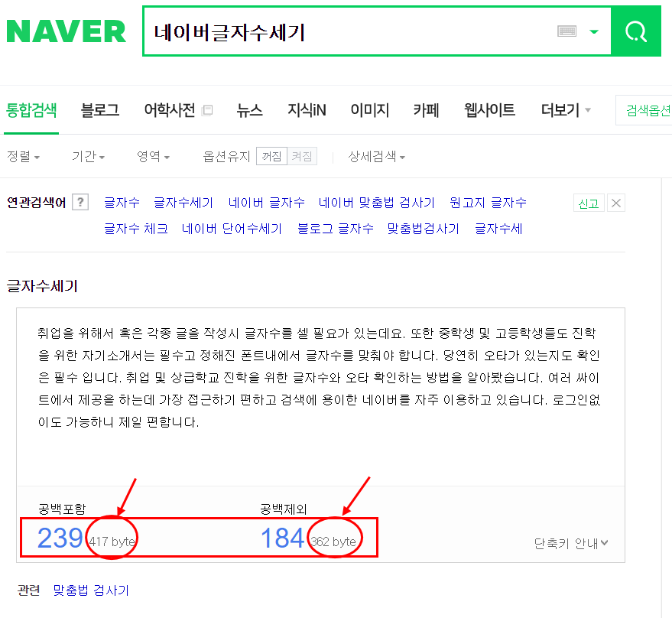Open related search 네이버 글자수
This screenshot has height=618, width=672.
[266, 203]
